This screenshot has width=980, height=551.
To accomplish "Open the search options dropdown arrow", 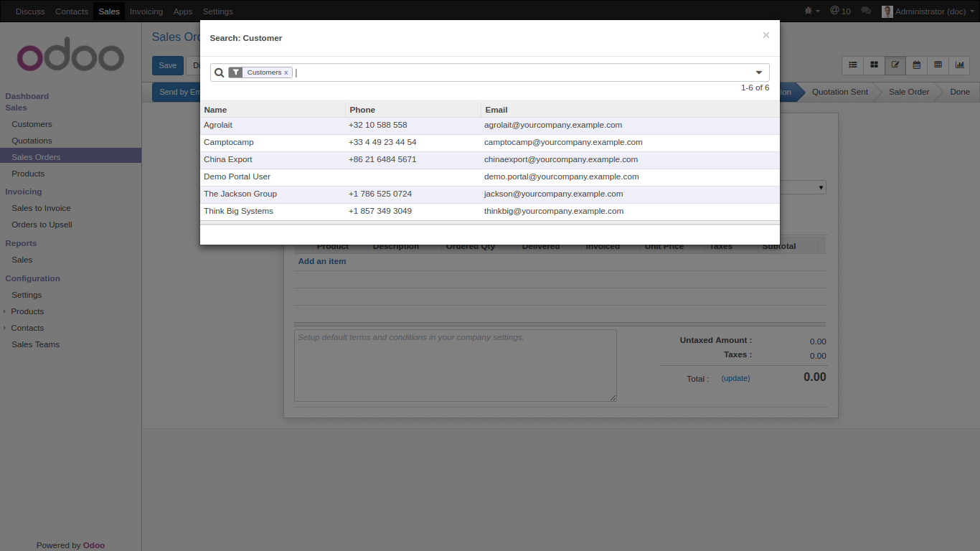I will [759, 72].
